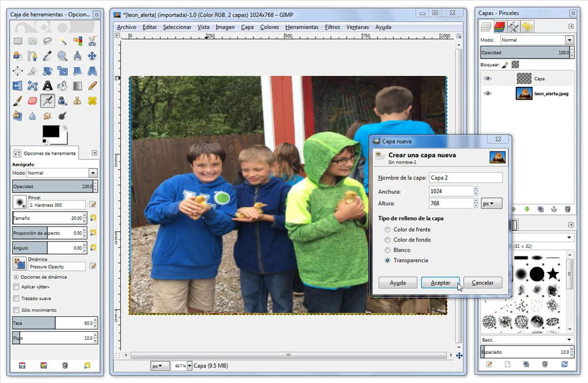Choose Blanco as the layer fill type
Image resolution: width=588 pixels, height=383 pixels.
tap(387, 250)
